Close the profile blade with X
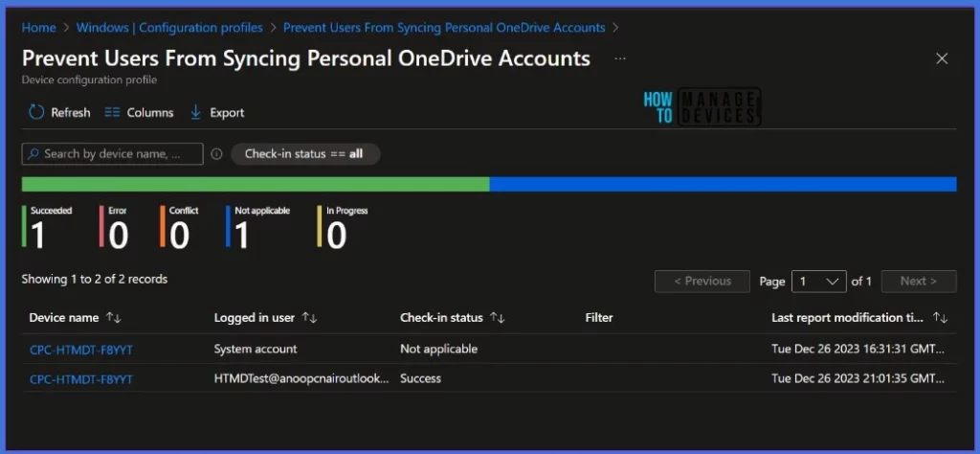This screenshot has height=454, width=980. 942,58
